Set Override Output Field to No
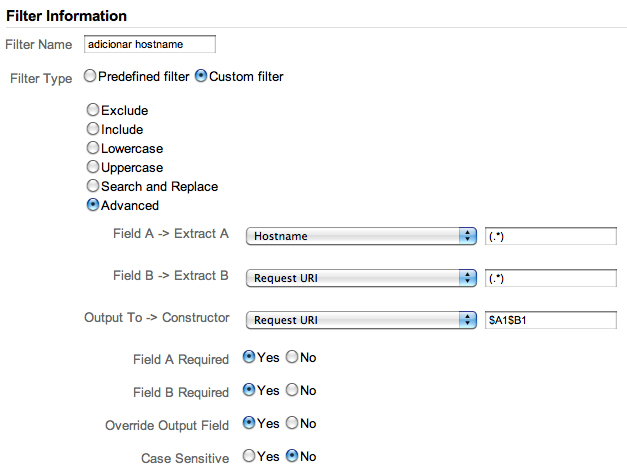Image resolution: width=627 pixels, height=476 pixels. click(292, 423)
